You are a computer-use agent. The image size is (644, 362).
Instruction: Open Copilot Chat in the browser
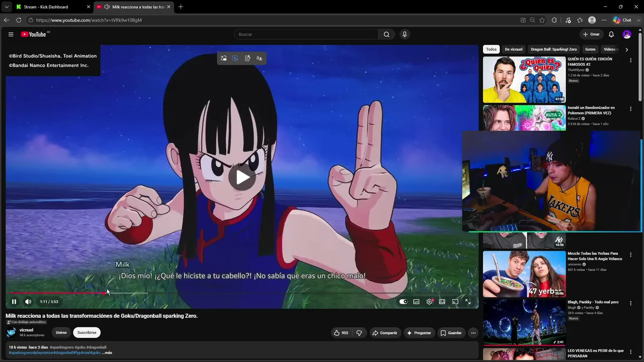coord(622,20)
